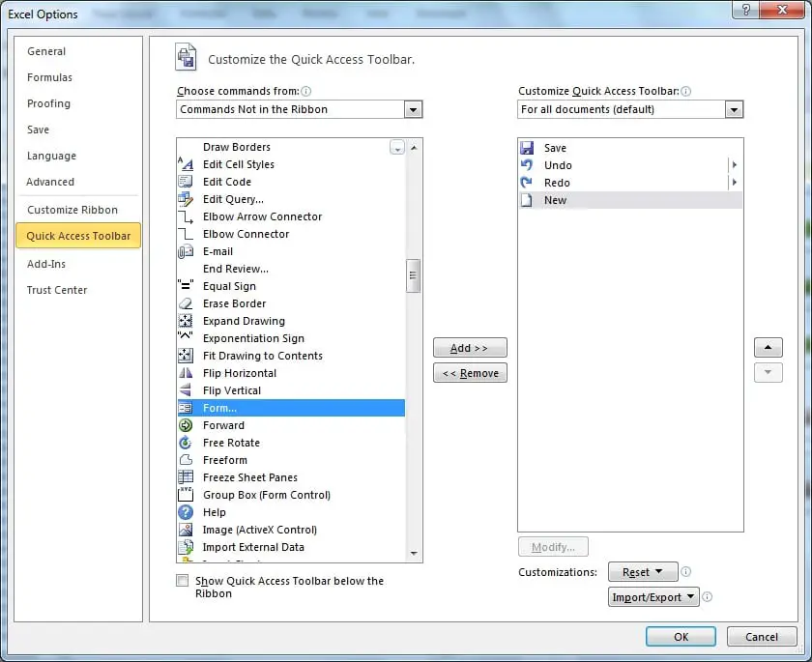Click OK to confirm options
The width and height of the screenshot is (812, 662).
tap(681, 637)
